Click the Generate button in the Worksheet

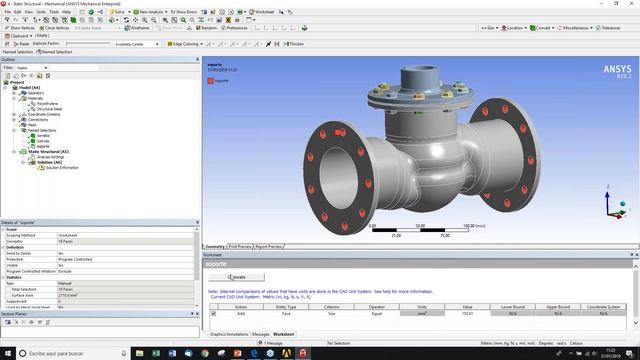click(236, 277)
